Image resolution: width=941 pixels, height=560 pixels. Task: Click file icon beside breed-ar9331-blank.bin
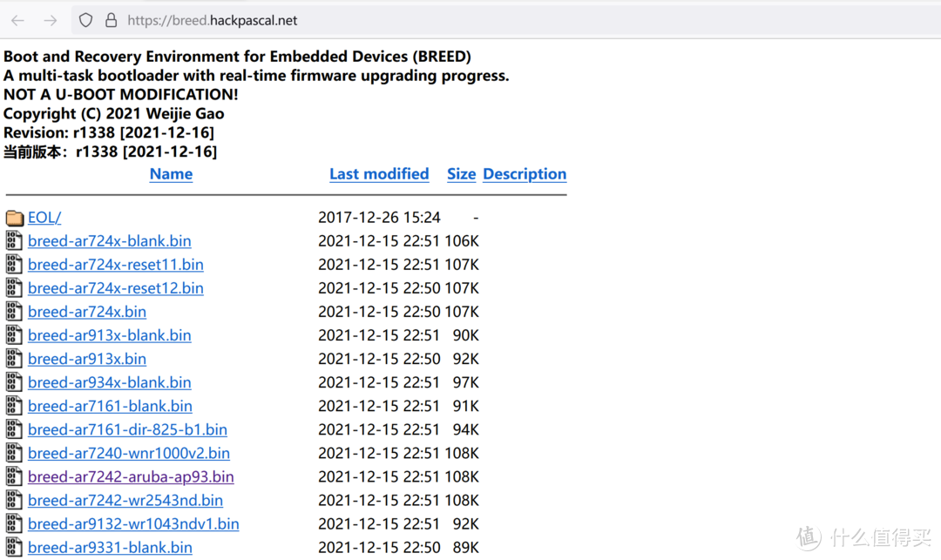click(x=14, y=547)
